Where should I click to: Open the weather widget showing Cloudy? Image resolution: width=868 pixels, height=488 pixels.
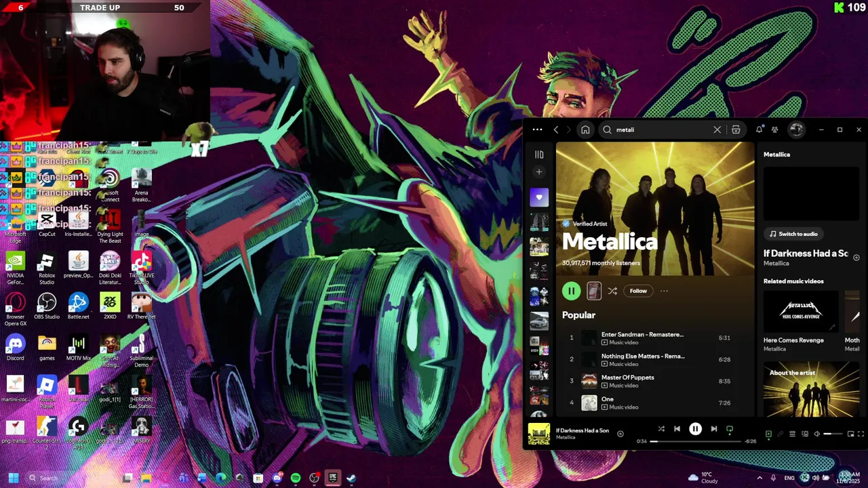click(703, 478)
